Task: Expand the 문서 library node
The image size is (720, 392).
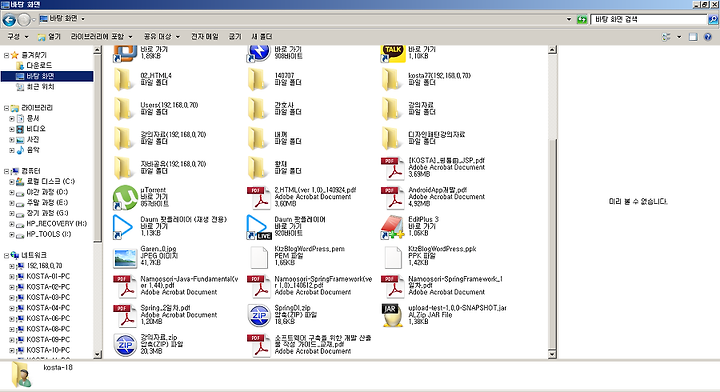Action: 12,118
